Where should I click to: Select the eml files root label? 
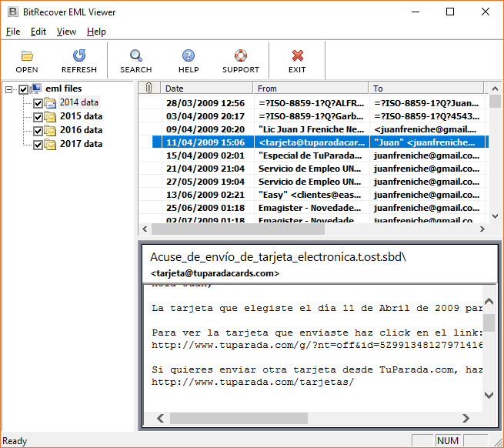(x=64, y=89)
